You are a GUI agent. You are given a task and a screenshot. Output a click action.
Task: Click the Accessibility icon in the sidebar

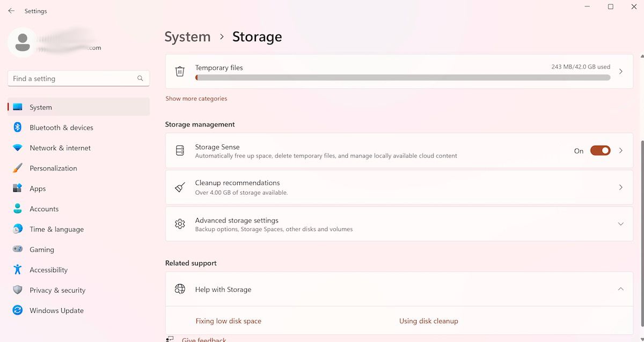pyautogui.click(x=17, y=270)
